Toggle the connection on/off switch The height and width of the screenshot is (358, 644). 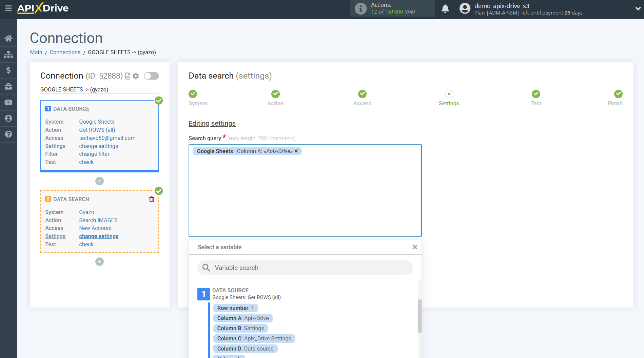151,76
